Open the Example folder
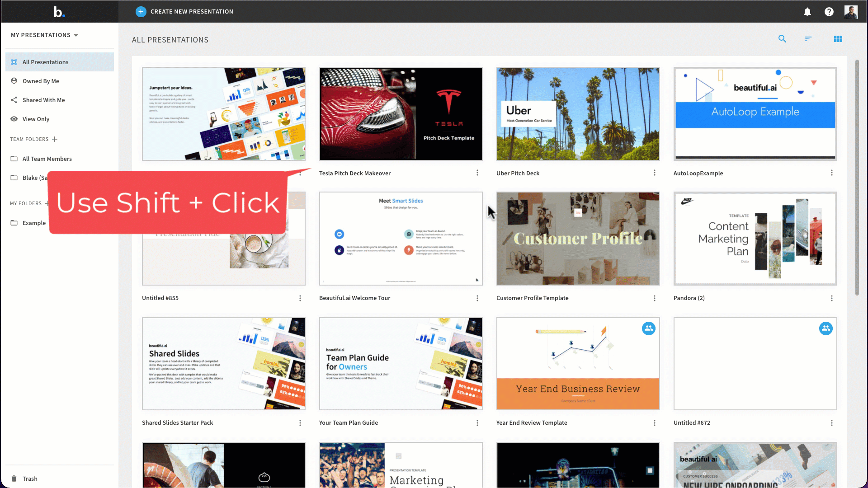 click(27, 223)
